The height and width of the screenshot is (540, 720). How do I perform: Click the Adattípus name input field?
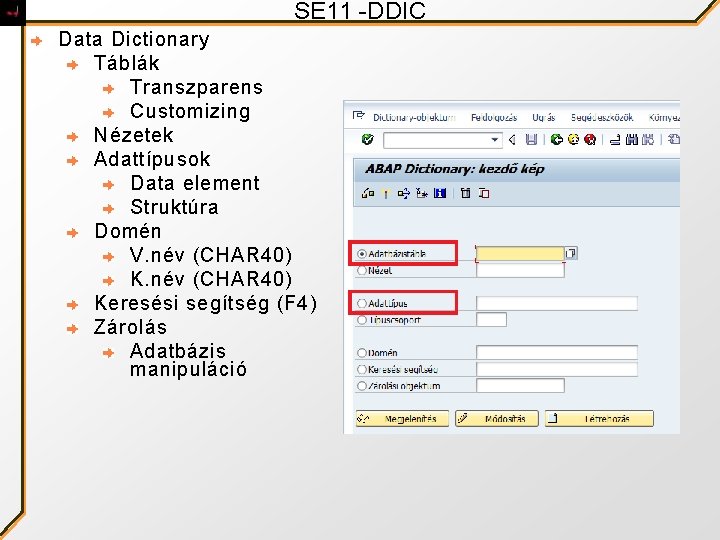557,304
